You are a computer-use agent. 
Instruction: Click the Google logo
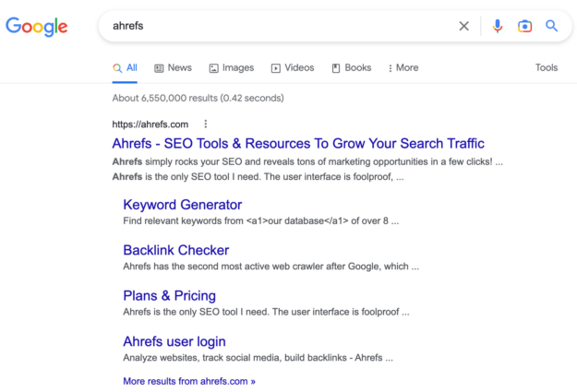click(x=37, y=26)
